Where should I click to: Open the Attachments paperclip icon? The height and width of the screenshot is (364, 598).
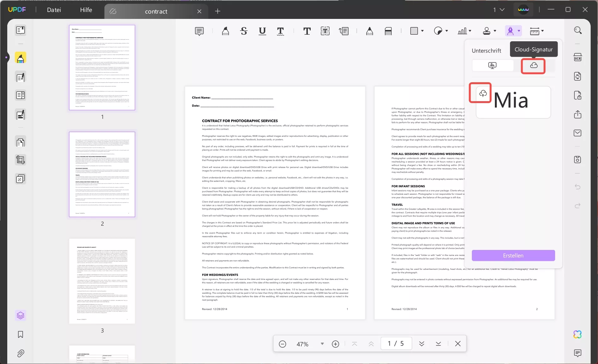[x=21, y=353]
